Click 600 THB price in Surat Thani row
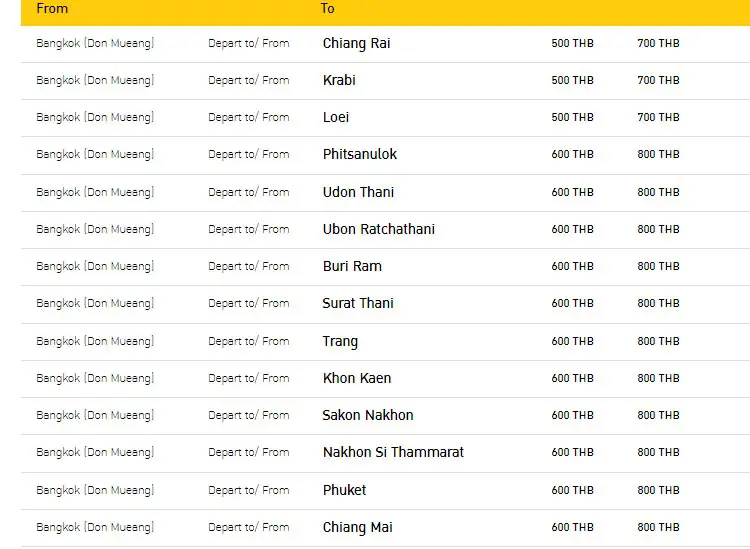750x549 pixels. 573,303
